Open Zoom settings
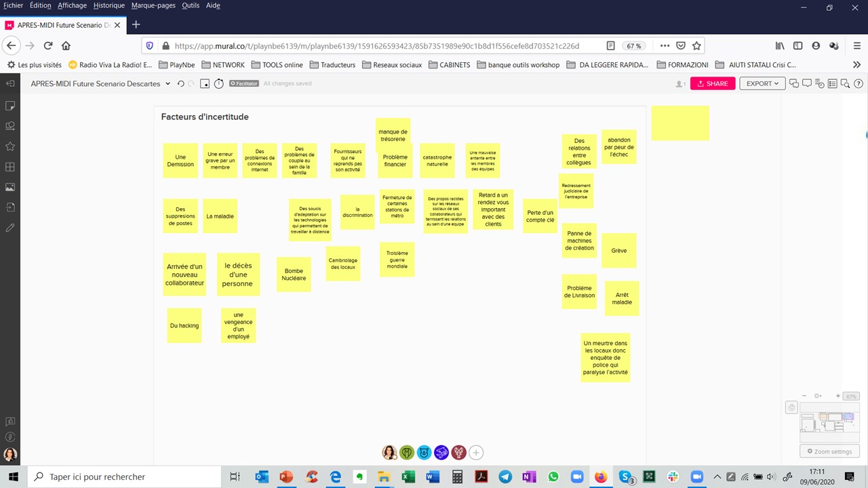Image resolution: width=868 pixels, height=488 pixels. (x=829, y=451)
